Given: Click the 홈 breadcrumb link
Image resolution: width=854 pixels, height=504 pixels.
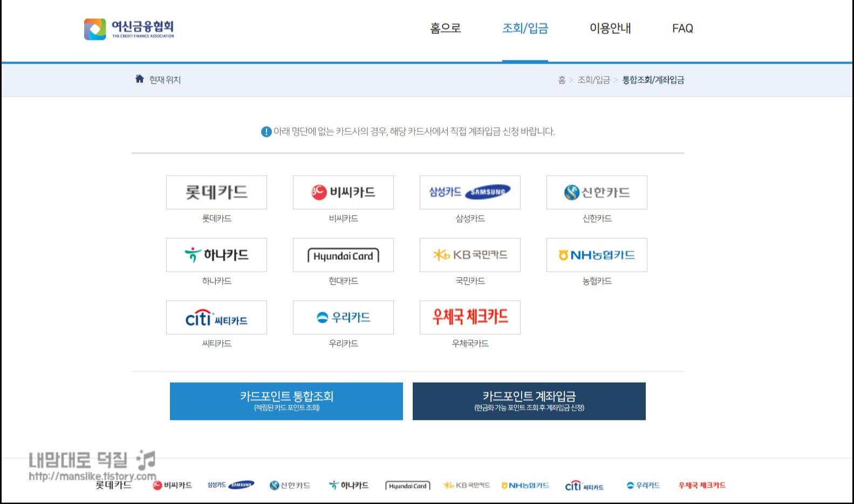Looking at the screenshot, I should (x=562, y=80).
